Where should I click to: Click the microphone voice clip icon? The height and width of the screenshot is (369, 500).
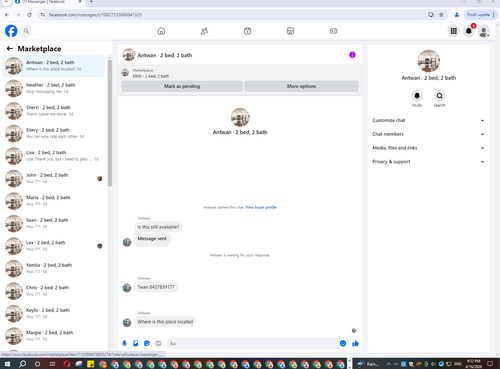click(x=124, y=343)
